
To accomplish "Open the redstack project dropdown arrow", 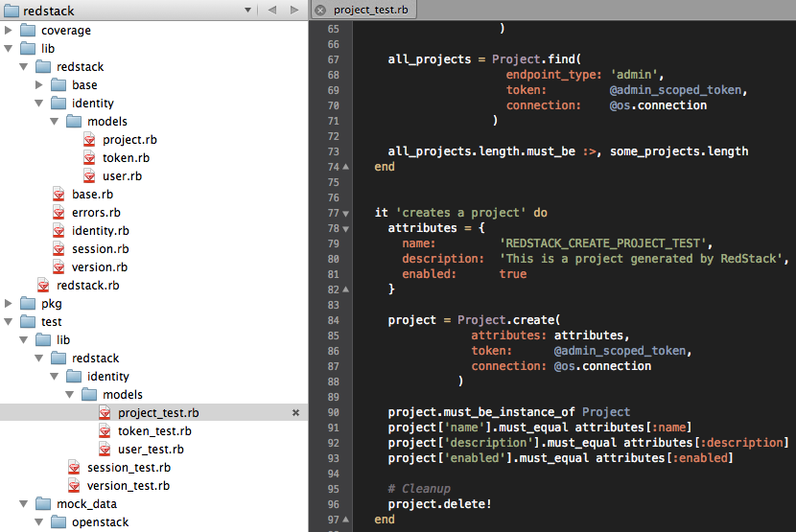I will (247, 11).
